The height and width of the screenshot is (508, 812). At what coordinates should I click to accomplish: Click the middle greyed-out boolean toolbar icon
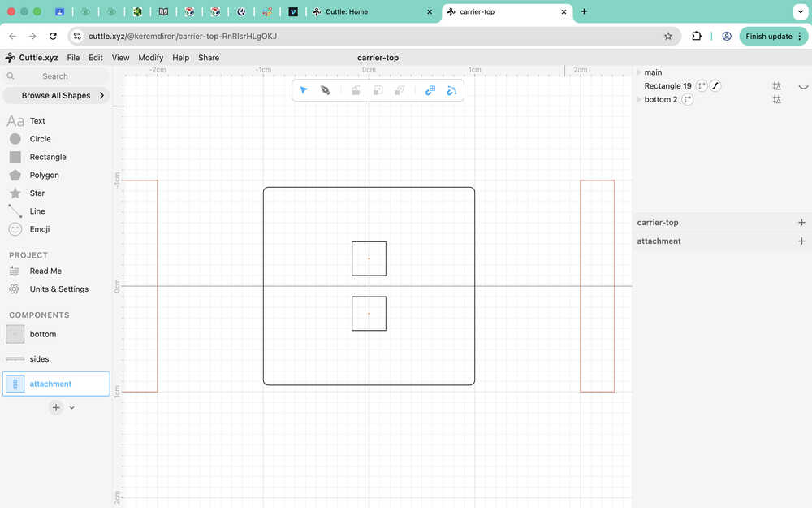pos(378,90)
